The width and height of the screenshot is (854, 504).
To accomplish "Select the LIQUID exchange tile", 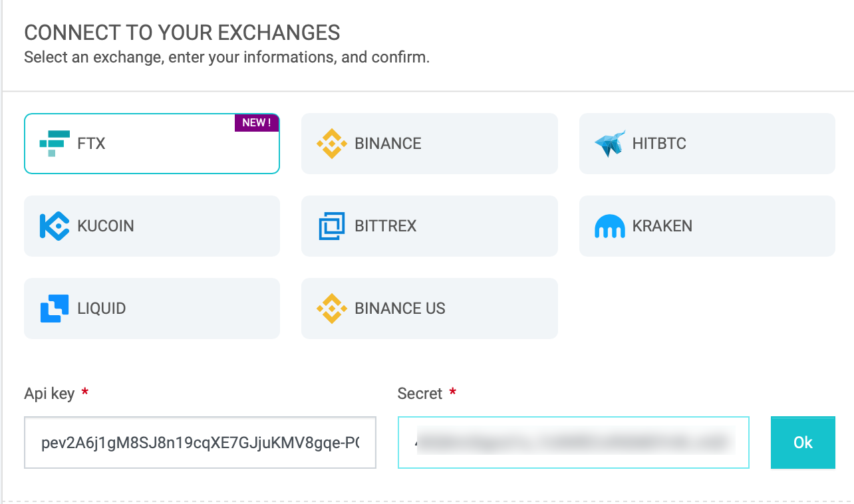I will pos(152,309).
